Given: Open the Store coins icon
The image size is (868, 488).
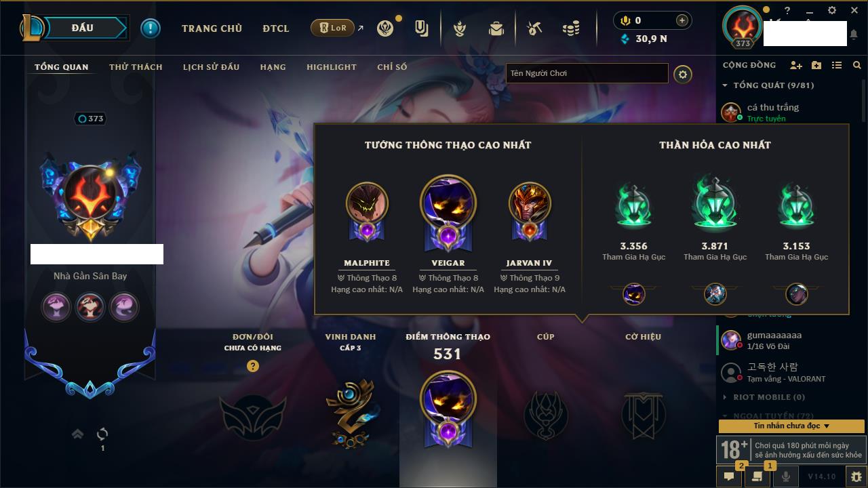Looking at the screenshot, I should pos(571,28).
